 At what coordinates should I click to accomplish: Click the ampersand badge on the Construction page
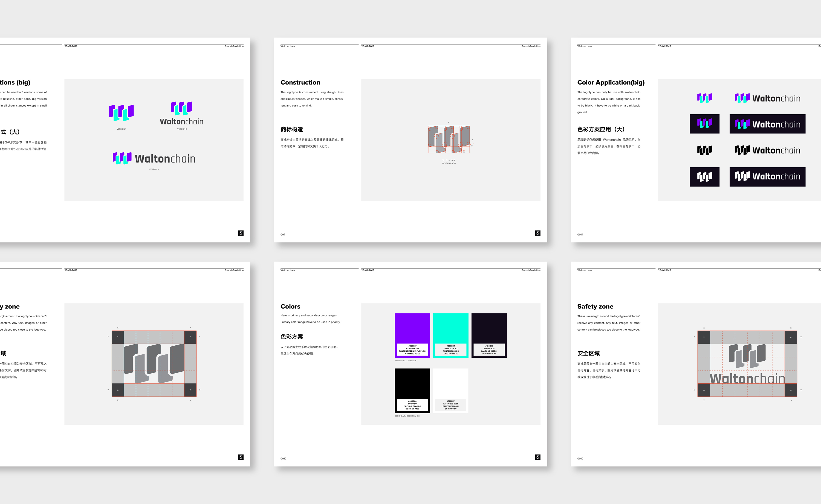[x=537, y=233]
